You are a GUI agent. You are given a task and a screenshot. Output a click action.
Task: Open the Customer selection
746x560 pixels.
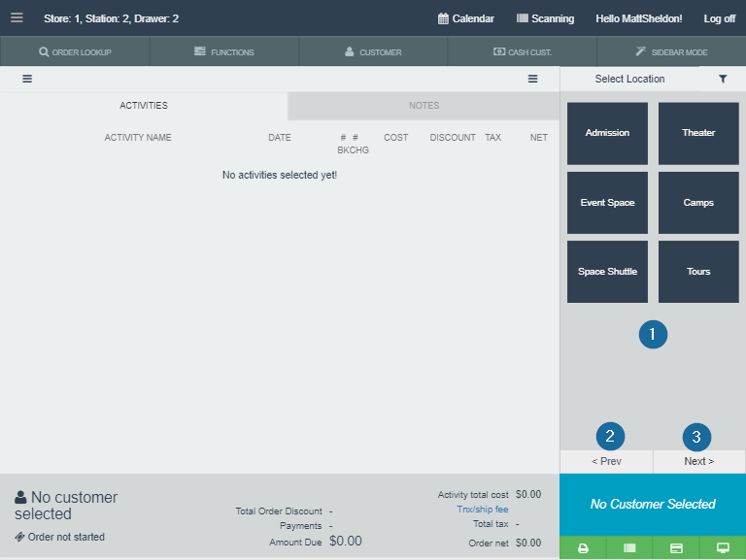tap(373, 51)
